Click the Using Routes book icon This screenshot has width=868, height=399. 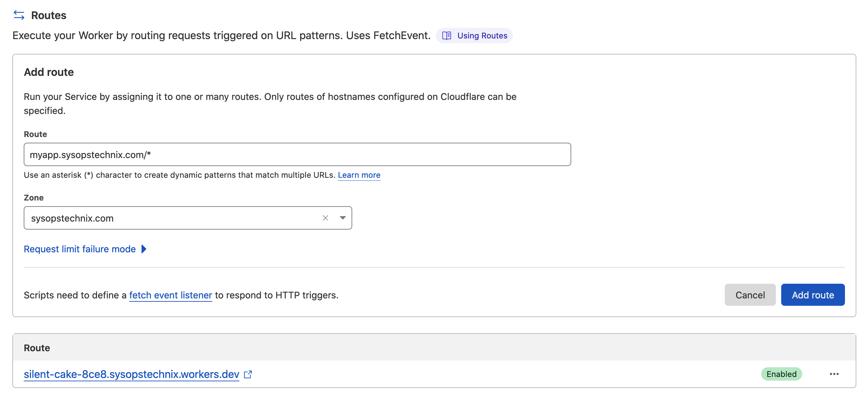446,36
